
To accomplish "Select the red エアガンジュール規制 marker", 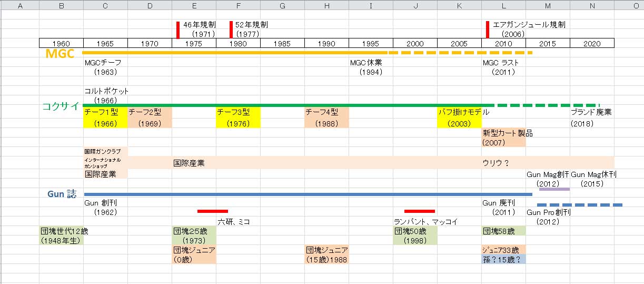I will (x=488, y=30).
